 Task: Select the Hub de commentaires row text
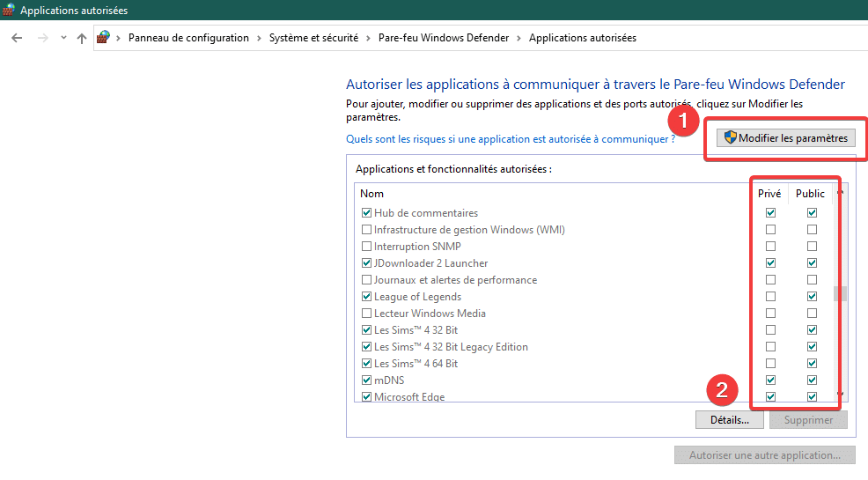click(426, 212)
